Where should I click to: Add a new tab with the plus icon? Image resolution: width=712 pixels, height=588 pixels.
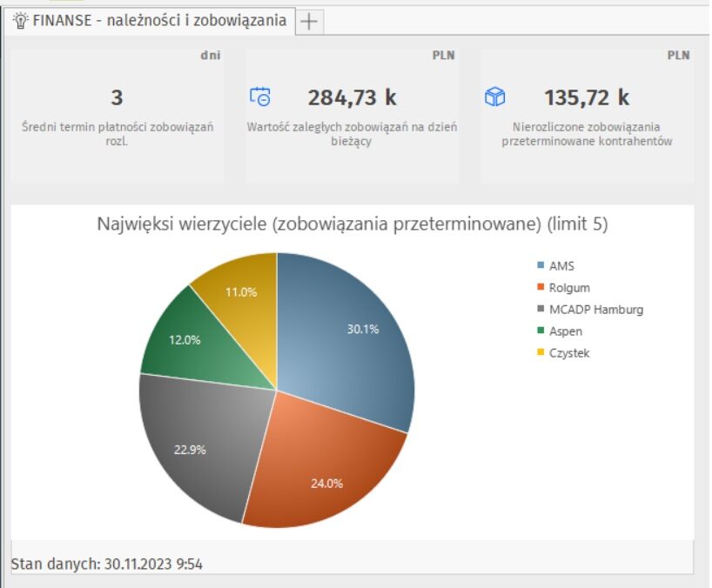[x=310, y=22]
